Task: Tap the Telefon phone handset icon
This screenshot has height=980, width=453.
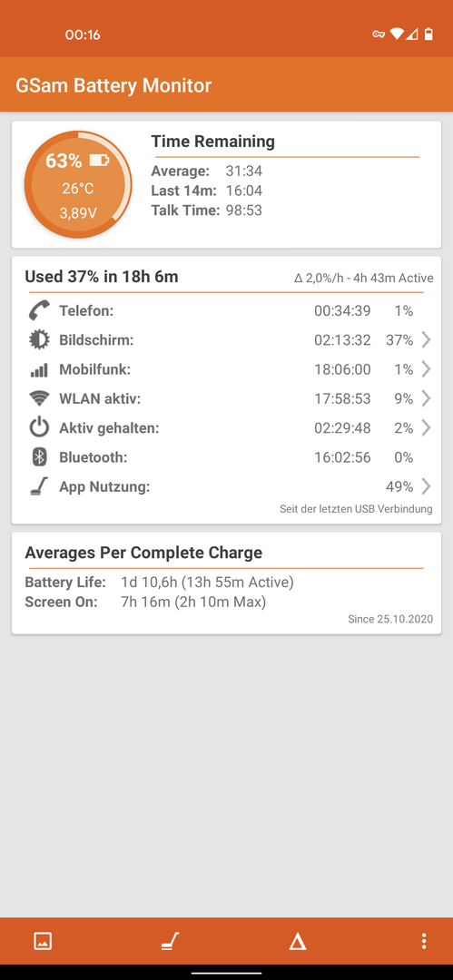Action: tap(39, 310)
